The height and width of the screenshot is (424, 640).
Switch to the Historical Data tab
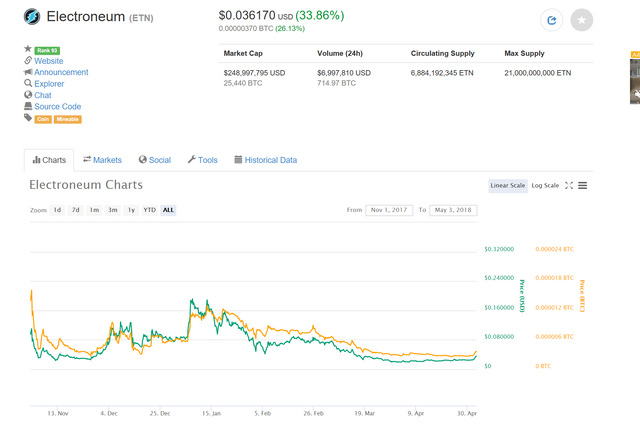pos(266,160)
